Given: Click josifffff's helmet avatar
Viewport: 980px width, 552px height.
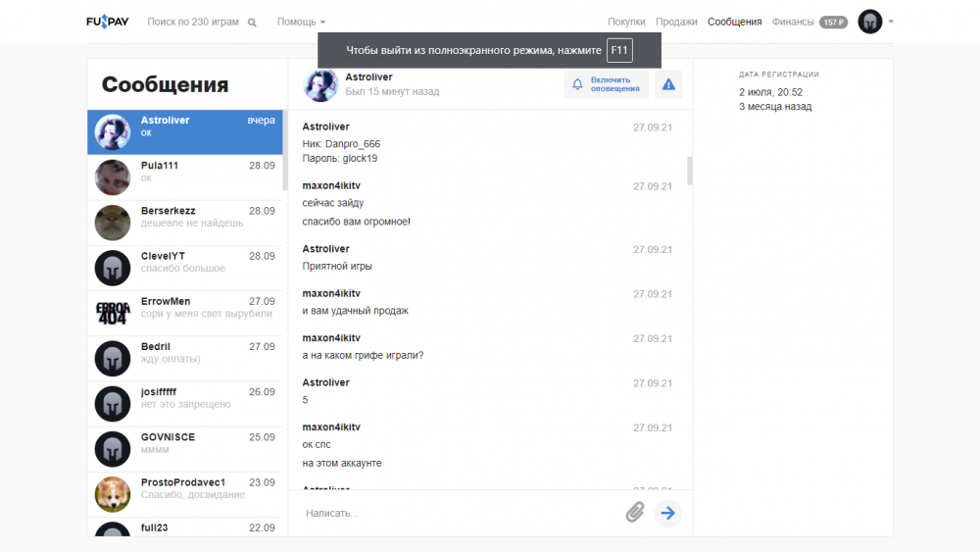Looking at the screenshot, I should pos(113,404).
